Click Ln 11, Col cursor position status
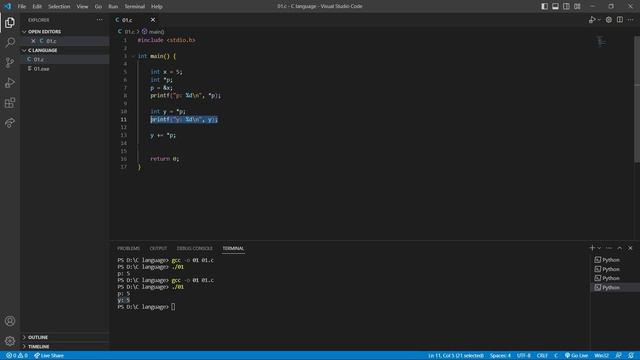This screenshot has height=360, width=640. click(456, 356)
